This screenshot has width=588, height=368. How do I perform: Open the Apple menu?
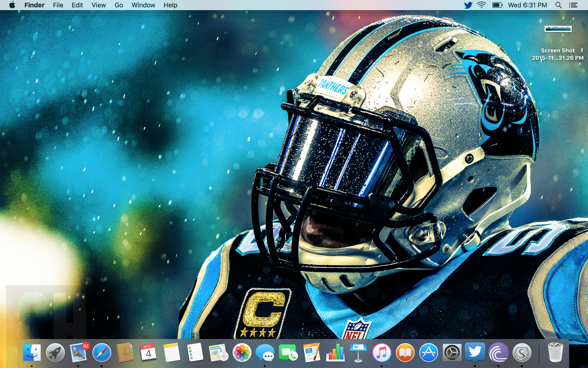12,5
